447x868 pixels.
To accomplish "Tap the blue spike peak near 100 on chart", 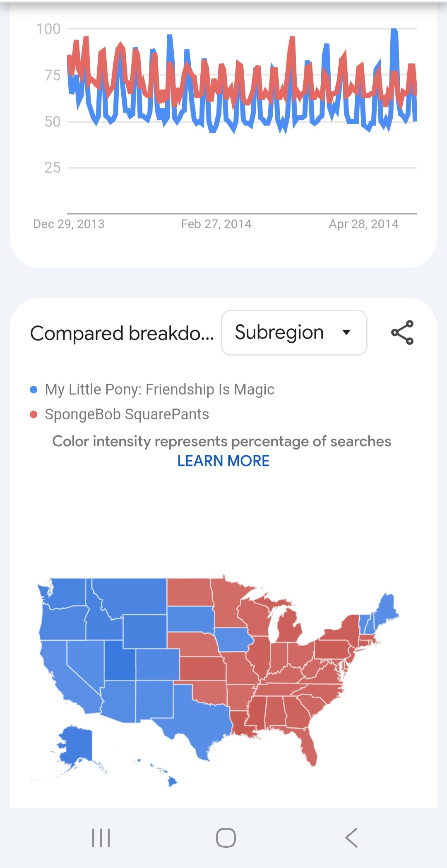I will pyautogui.click(x=394, y=31).
